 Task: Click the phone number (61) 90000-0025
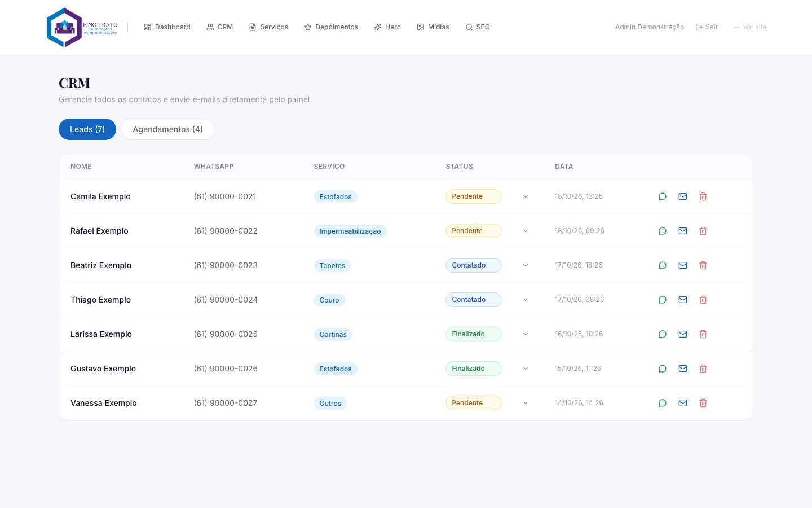click(x=226, y=334)
